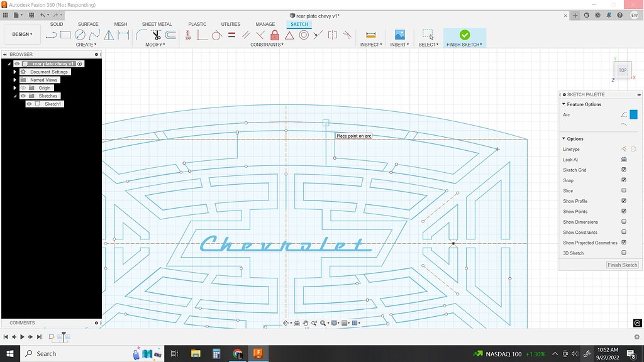Switch to the SHEET METAL tab

coord(157,24)
